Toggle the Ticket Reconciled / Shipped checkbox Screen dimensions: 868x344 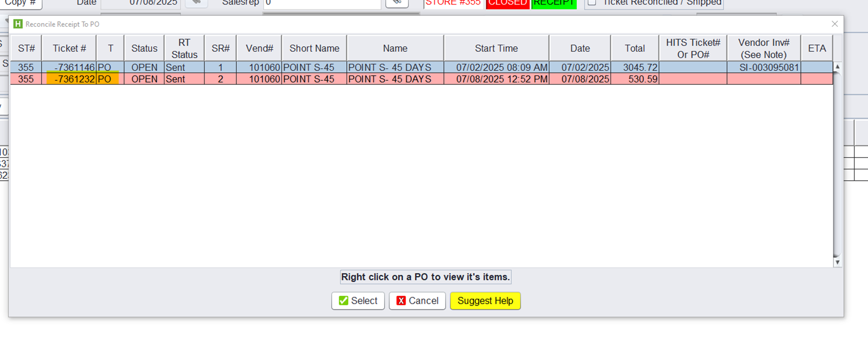tap(592, 3)
